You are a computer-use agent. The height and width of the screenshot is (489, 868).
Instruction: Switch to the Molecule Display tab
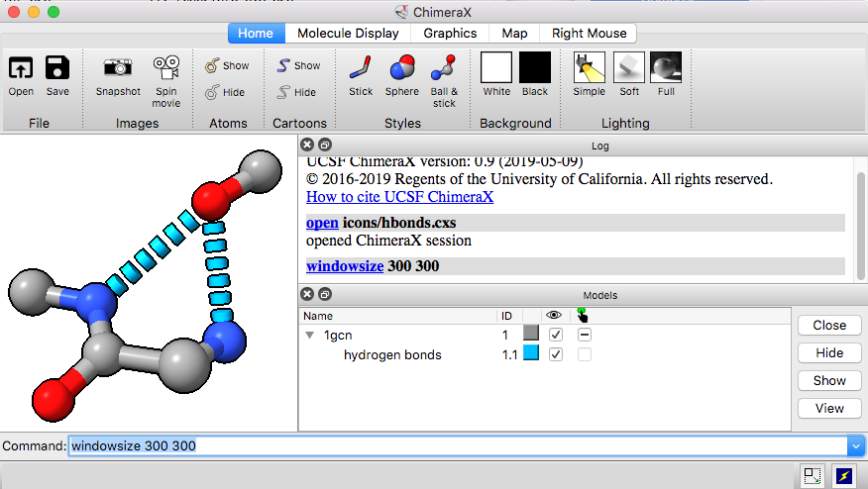click(348, 33)
